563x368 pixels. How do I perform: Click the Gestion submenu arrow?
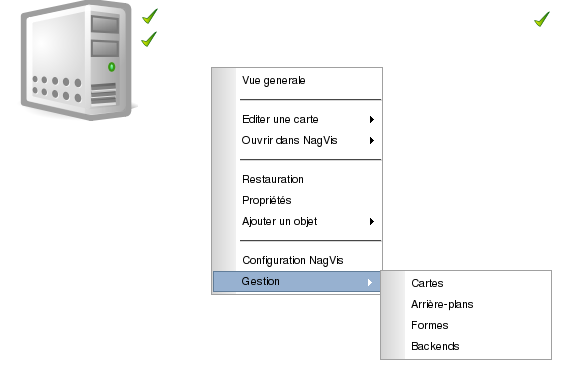pos(370,282)
